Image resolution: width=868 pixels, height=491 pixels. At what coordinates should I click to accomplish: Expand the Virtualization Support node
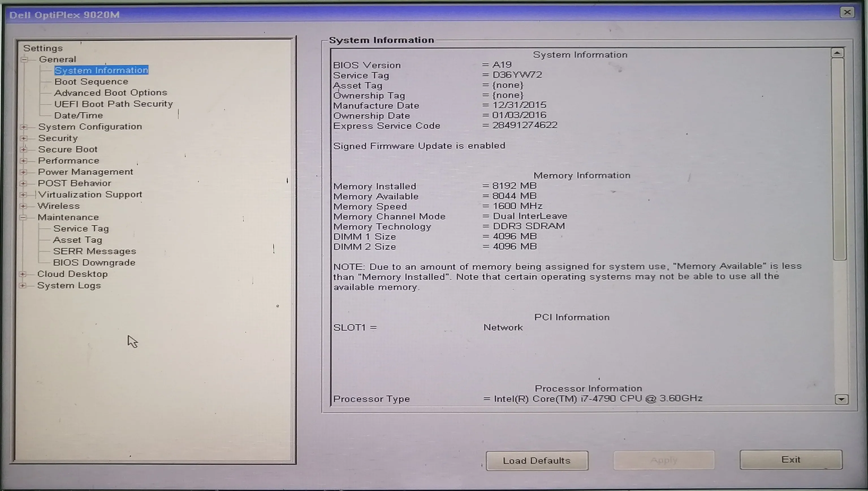pos(23,194)
